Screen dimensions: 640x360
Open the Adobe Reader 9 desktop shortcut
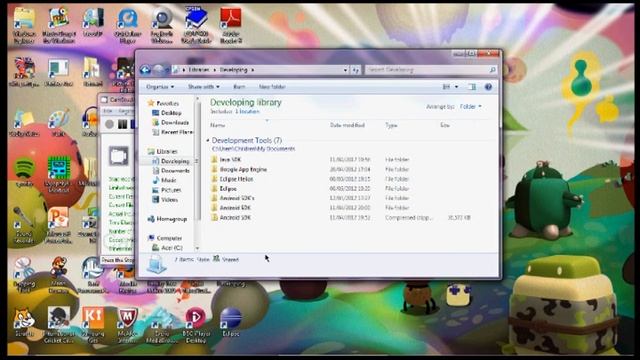(231, 24)
